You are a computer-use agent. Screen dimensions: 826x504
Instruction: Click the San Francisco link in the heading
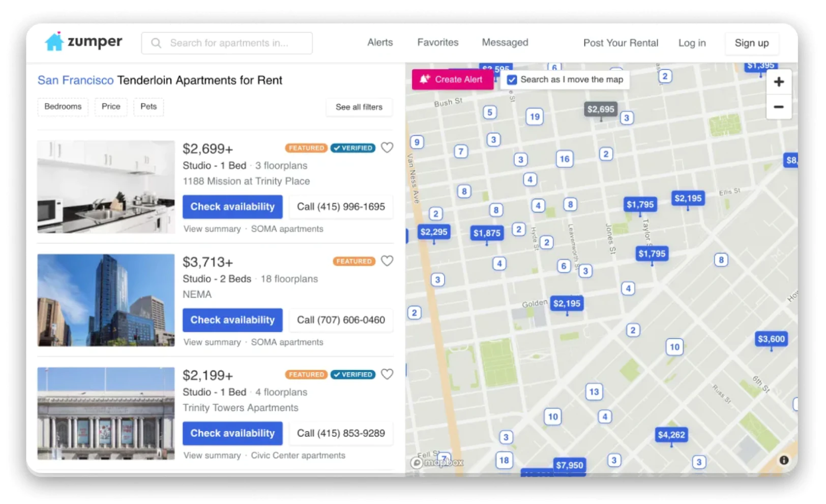click(x=75, y=80)
